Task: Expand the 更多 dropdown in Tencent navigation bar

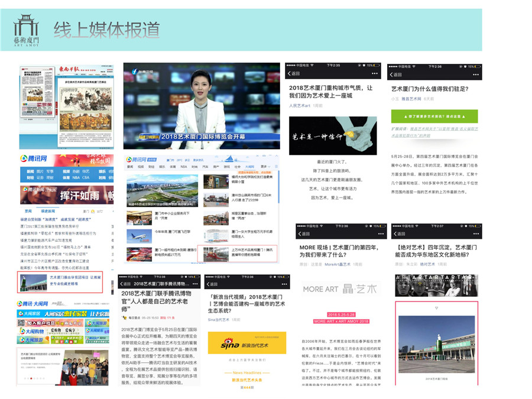Action: tap(264, 167)
